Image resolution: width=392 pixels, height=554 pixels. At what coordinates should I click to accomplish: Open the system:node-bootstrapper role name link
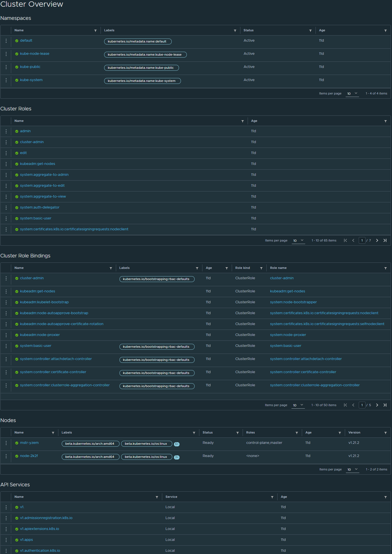coord(293,302)
